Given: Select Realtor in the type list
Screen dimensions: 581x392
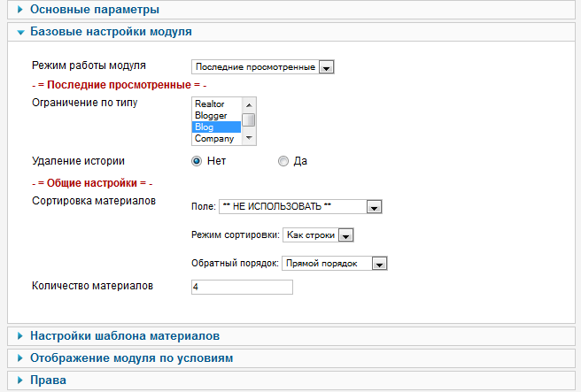Looking at the screenshot, I should 216,104.
